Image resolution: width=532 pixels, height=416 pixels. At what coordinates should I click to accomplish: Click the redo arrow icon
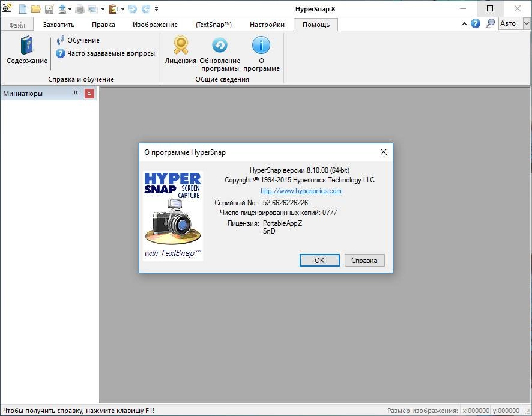(146, 9)
